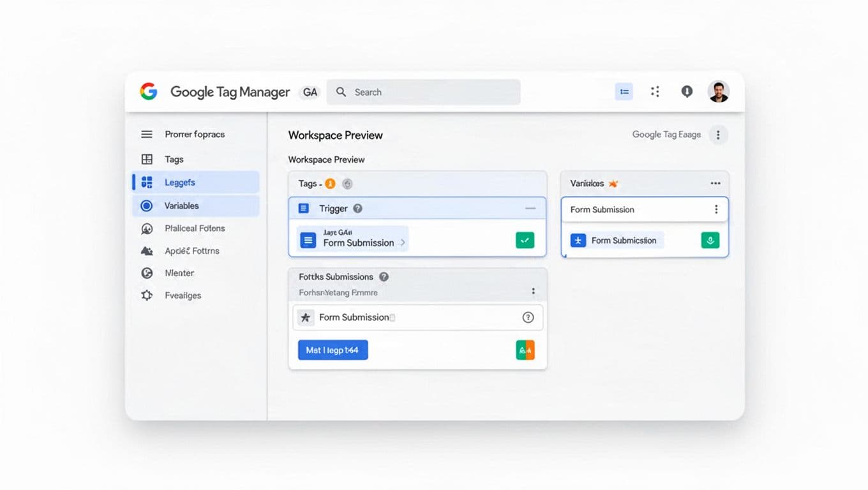
Task: Click the gray circle icon beside Tags
Action: pyautogui.click(x=347, y=184)
